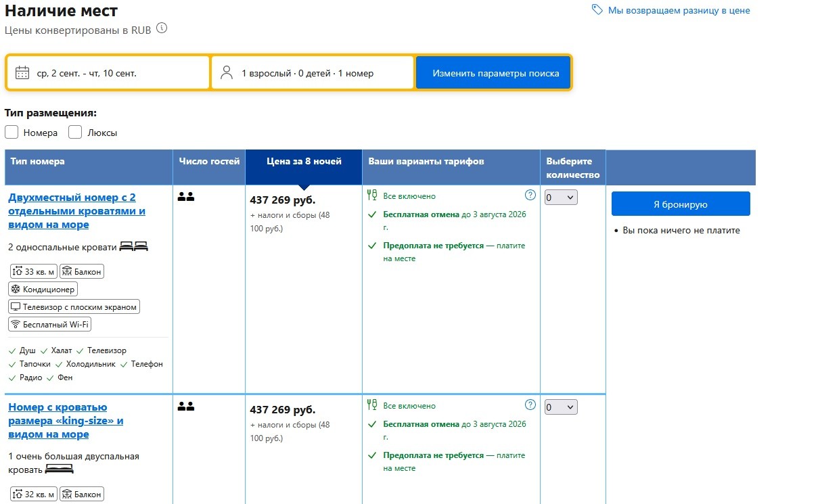
Task: Tick the Люксы accommodation type checkbox
Action: point(75,132)
